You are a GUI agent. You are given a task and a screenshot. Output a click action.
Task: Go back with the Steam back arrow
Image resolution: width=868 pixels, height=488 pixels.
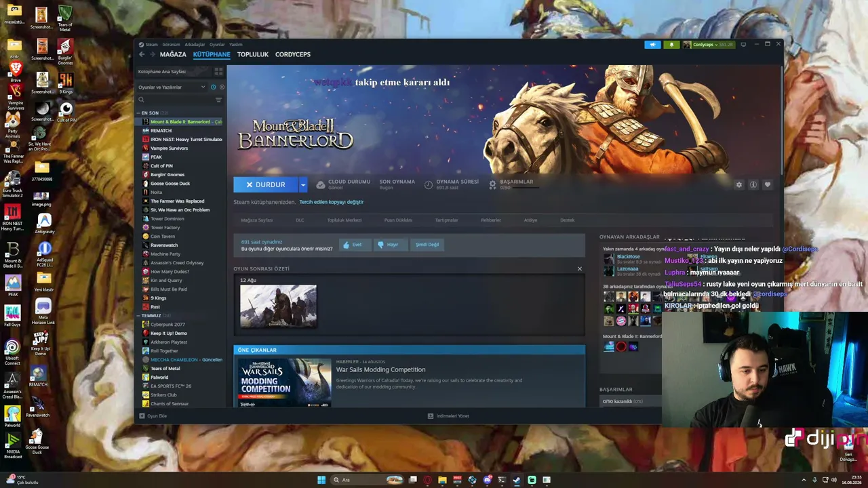pos(142,54)
